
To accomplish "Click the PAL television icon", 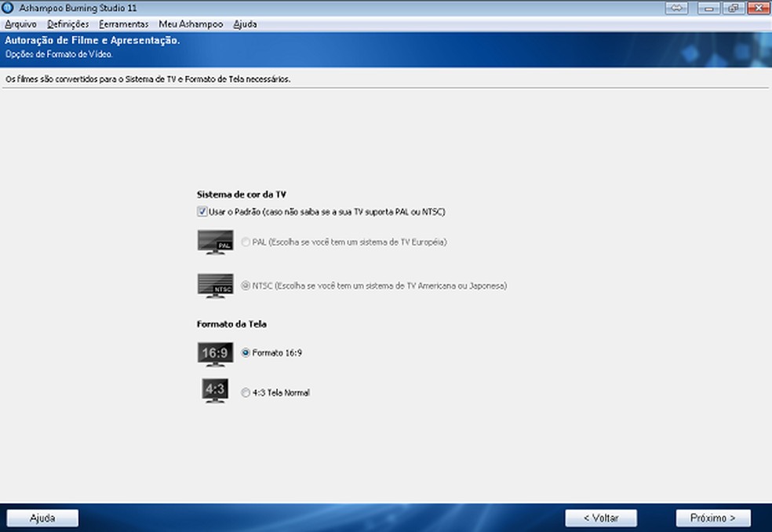I will click(x=216, y=242).
